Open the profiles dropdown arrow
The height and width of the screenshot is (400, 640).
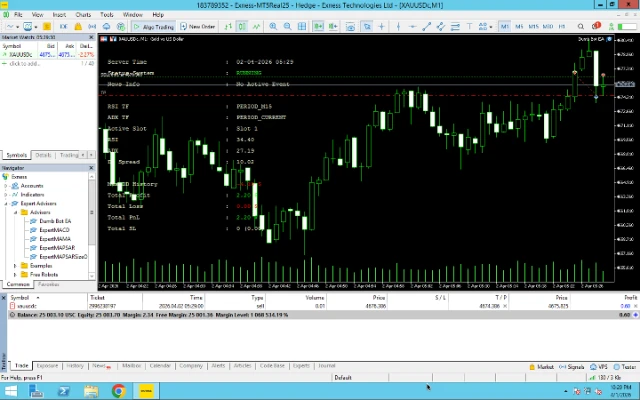tap(36, 27)
